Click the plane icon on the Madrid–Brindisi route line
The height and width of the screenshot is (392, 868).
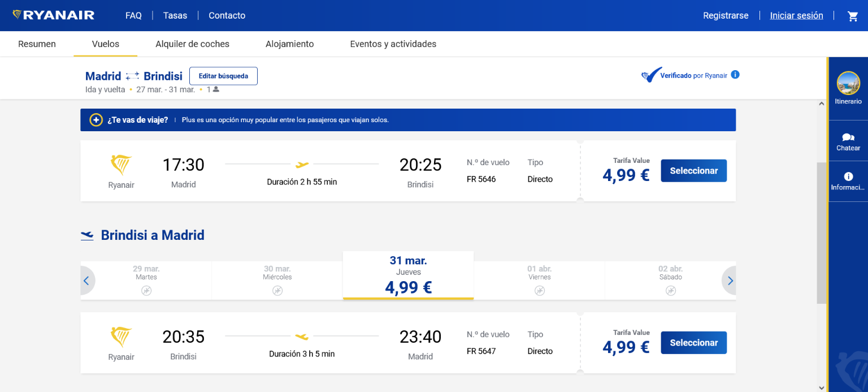302,165
